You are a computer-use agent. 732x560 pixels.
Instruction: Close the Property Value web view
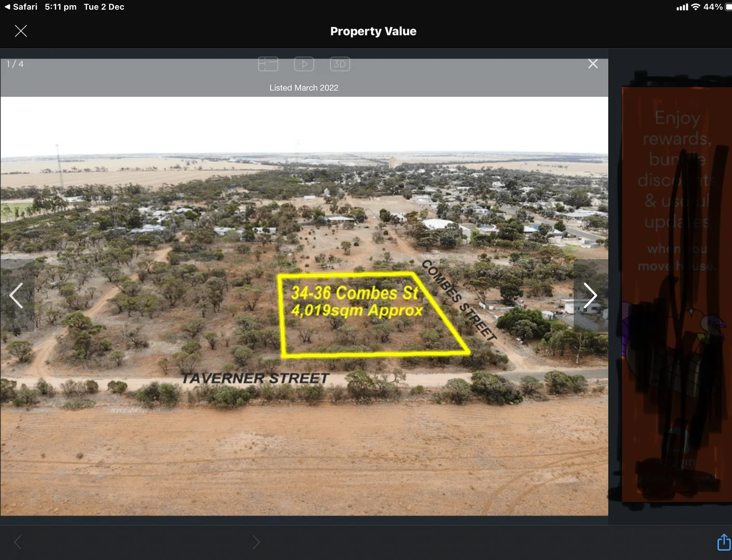point(21,31)
